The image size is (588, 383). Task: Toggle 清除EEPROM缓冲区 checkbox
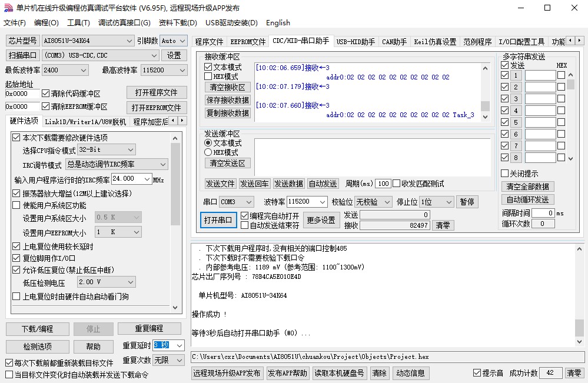46,106
